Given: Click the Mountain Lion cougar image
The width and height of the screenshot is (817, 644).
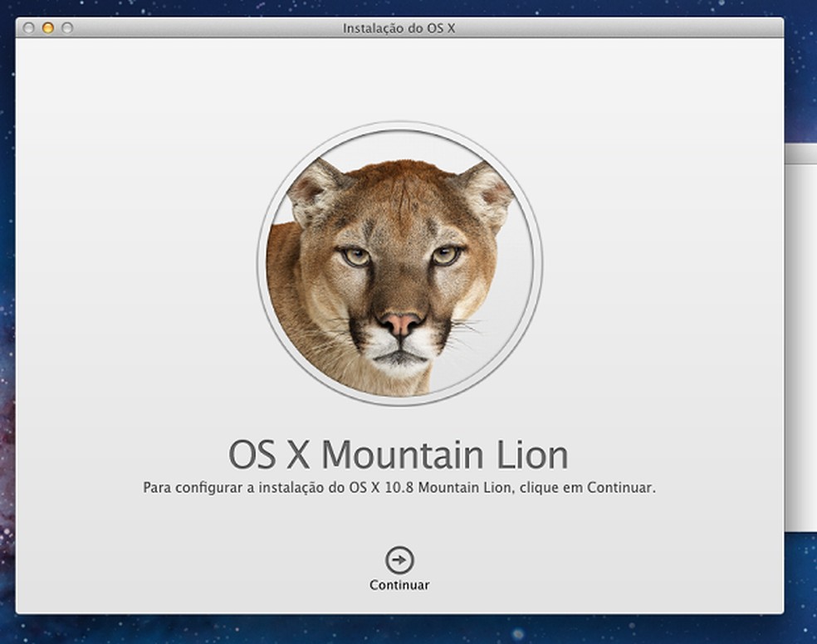Looking at the screenshot, I should click(x=399, y=264).
